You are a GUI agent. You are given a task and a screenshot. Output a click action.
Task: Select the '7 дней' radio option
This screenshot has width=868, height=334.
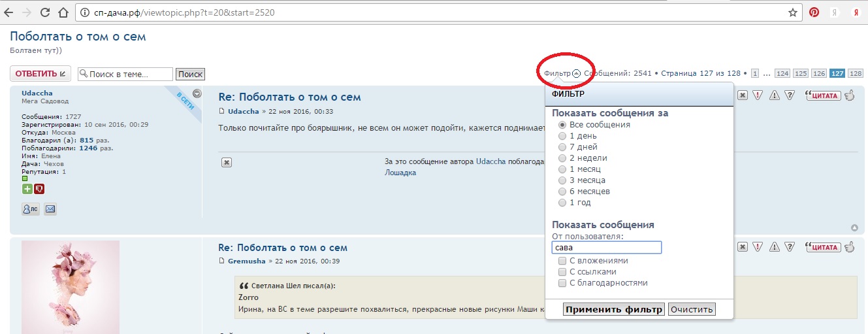click(562, 147)
